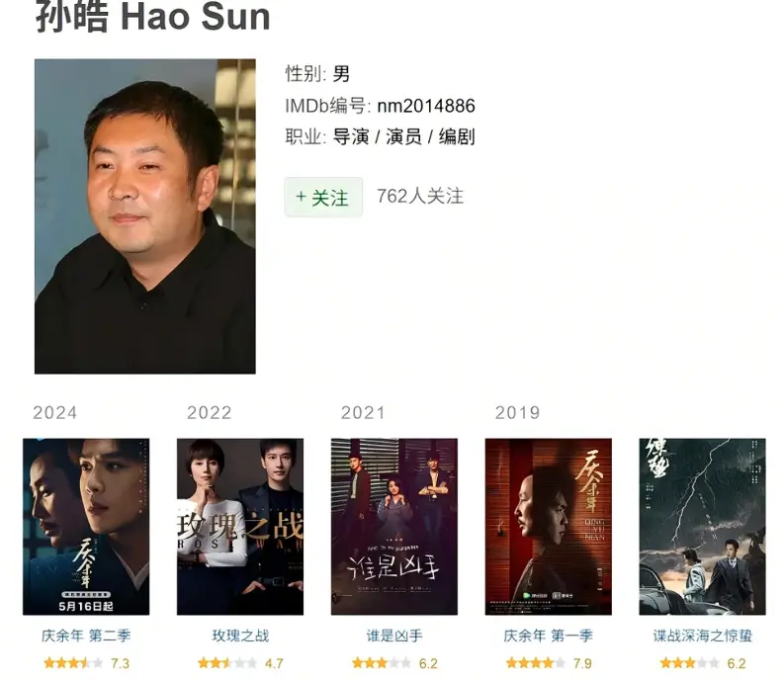
Task: Open the 庆余年 第一季 poster
Action: pyautogui.click(x=549, y=527)
